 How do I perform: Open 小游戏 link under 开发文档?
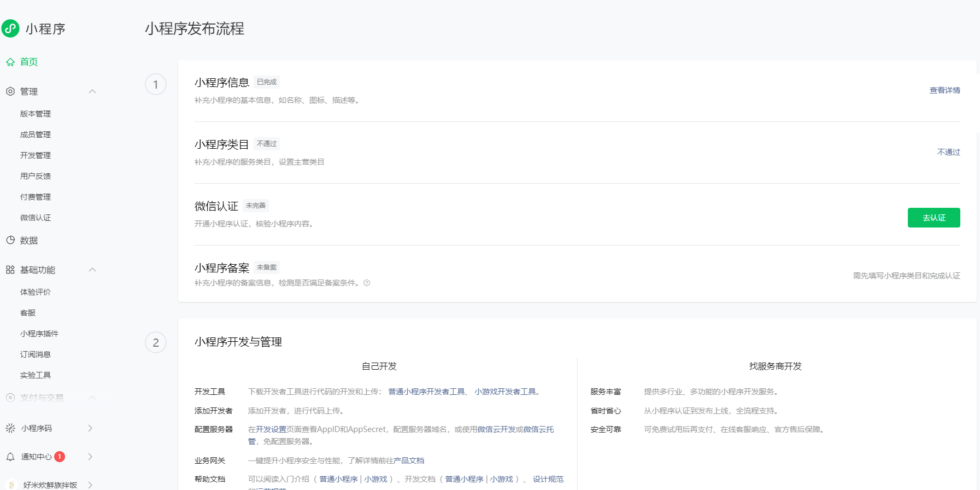pos(501,479)
